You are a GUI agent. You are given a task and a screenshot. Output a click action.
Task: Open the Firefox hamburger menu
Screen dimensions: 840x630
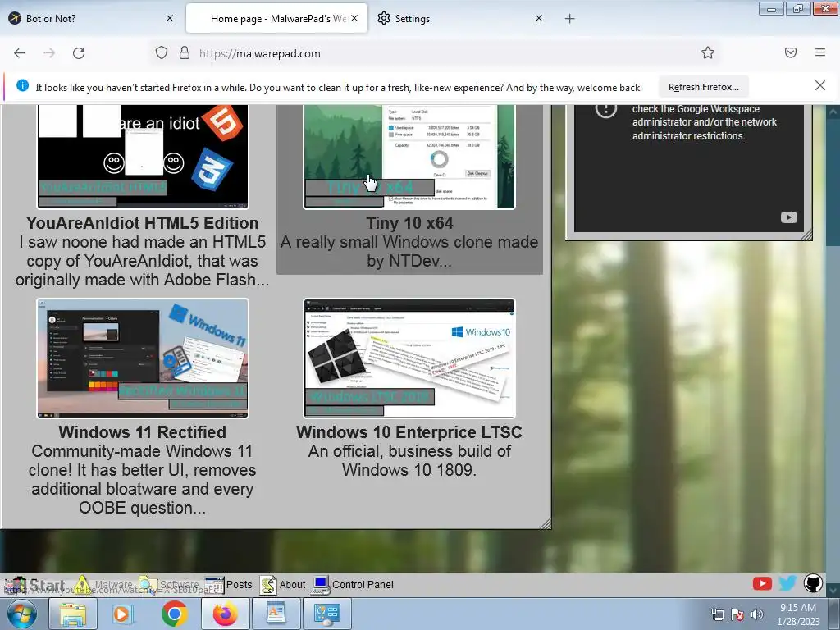click(x=819, y=52)
